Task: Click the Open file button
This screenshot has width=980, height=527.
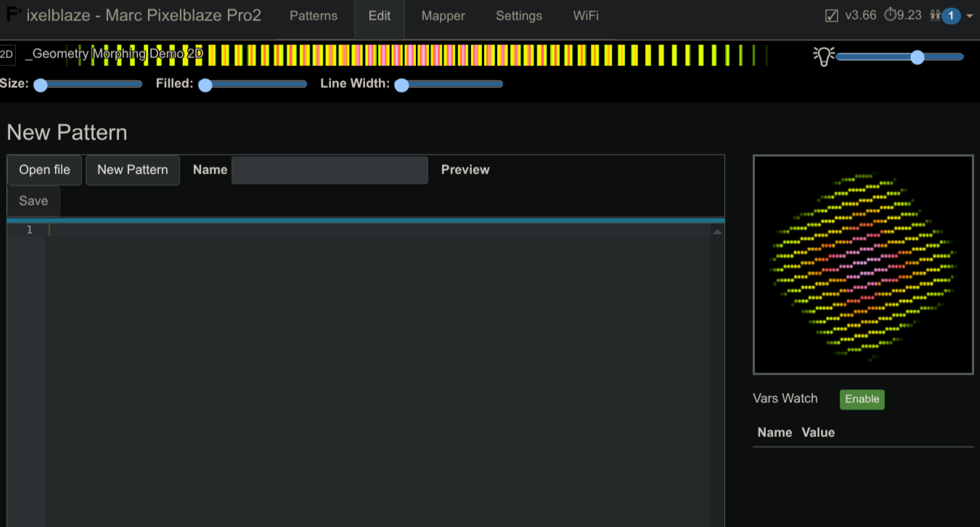Action: [x=44, y=170]
